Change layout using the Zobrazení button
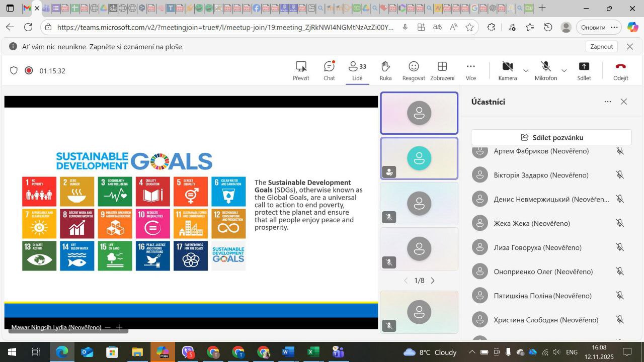 tap(442, 70)
